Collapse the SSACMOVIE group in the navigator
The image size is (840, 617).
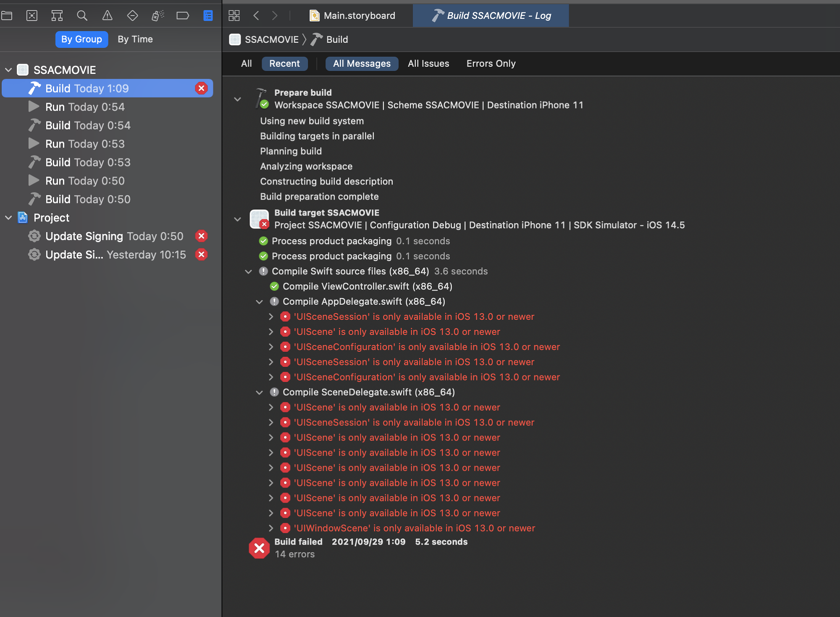[8, 70]
